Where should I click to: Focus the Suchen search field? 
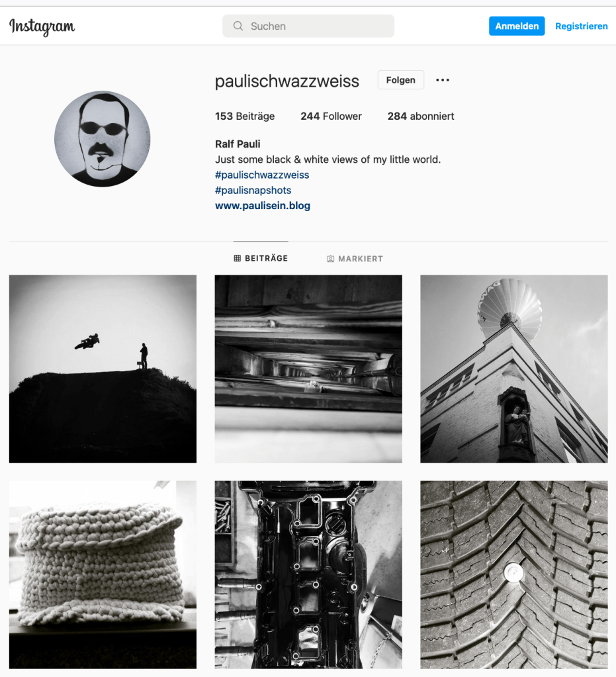coord(308,26)
